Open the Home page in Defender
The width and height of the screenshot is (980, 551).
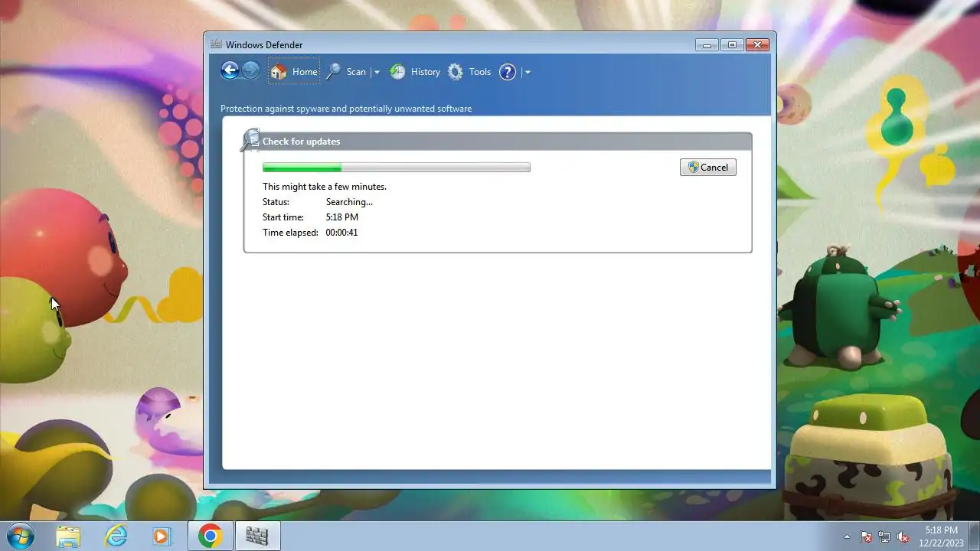point(294,71)
